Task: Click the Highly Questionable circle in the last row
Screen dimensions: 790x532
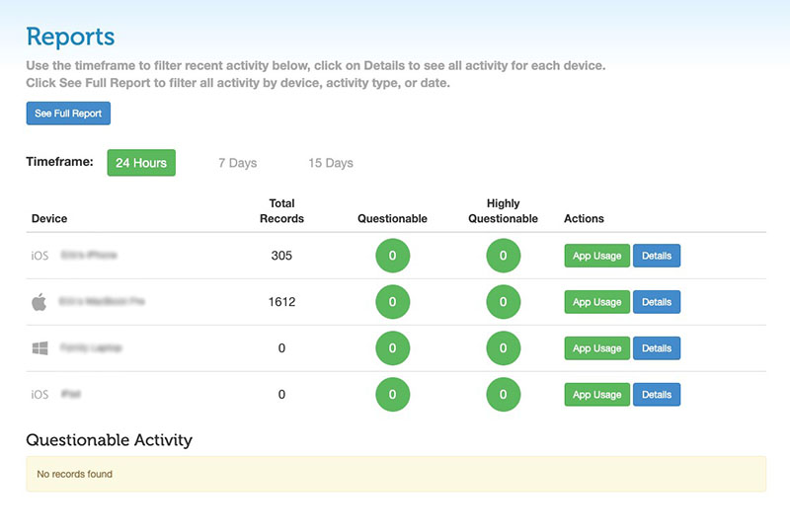Action: [x=503, y=395]
